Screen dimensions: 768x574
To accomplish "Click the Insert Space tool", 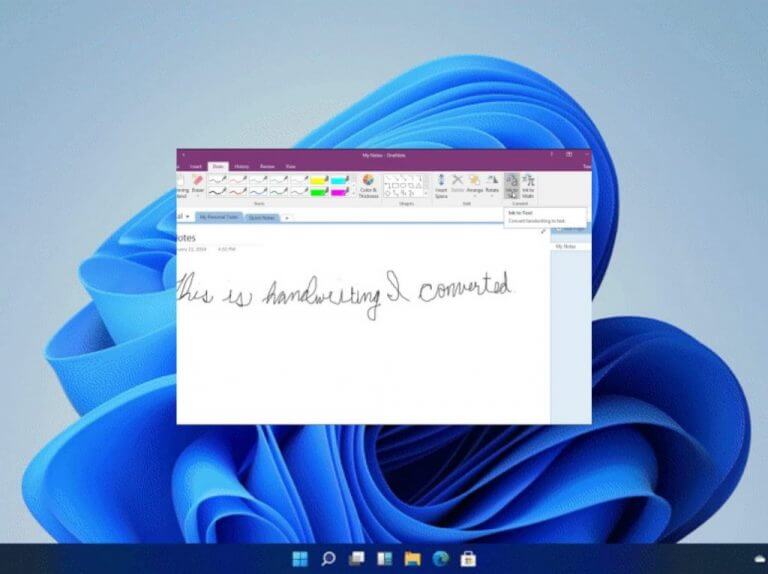I will click(441, 186).
